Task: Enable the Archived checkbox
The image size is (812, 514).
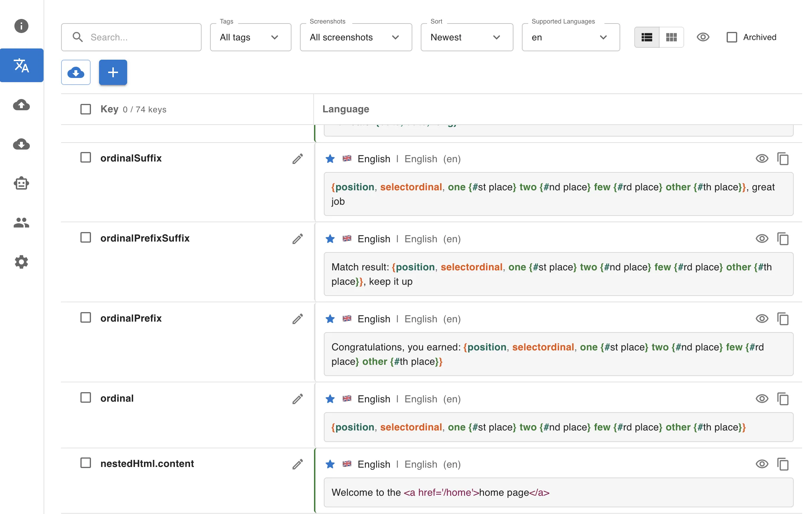Action: click(x=732, y=37)
